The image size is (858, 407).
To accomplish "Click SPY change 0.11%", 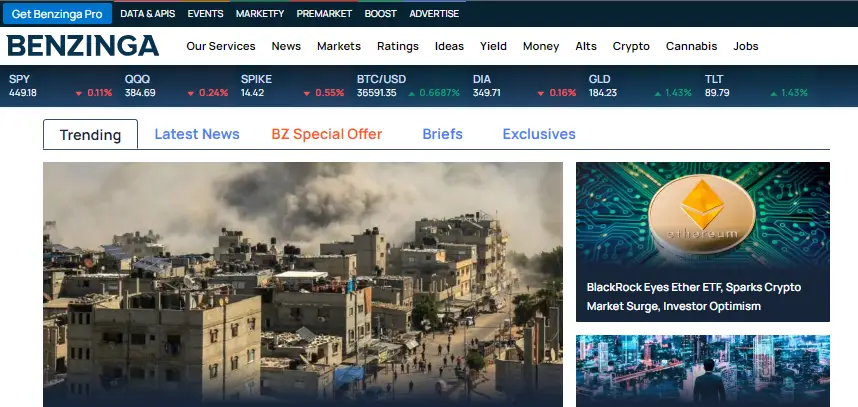I will click(100, 93).
